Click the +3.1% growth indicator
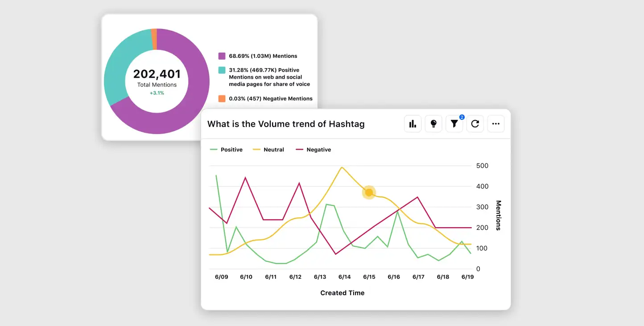Screen dimensions: 644x326 (157, 93)
